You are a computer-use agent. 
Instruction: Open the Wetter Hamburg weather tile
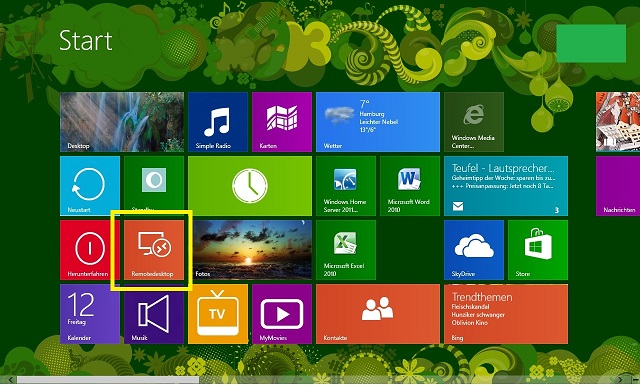click(x=378, y=122)
